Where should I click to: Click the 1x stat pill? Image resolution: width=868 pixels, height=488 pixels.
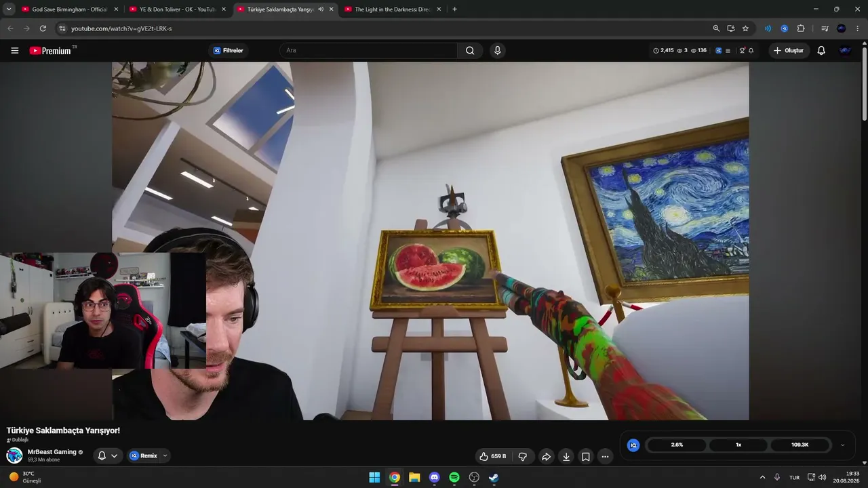click(x=738, y=445)
